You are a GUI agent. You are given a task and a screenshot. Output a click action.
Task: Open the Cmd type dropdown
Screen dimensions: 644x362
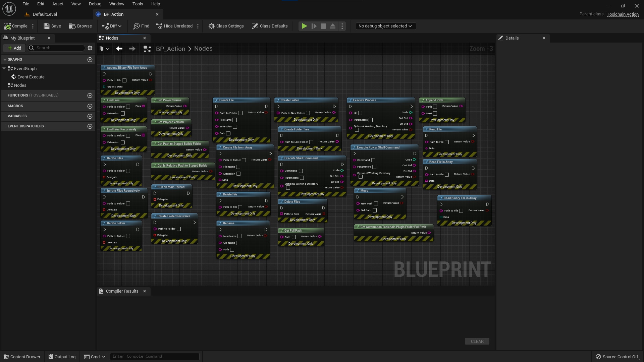point(95,357)
